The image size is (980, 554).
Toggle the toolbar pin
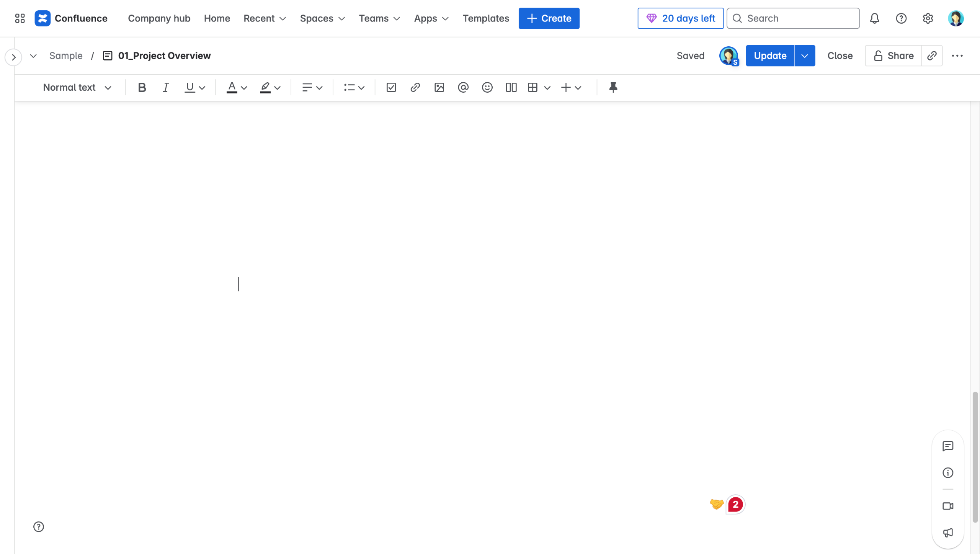point(613,88)
